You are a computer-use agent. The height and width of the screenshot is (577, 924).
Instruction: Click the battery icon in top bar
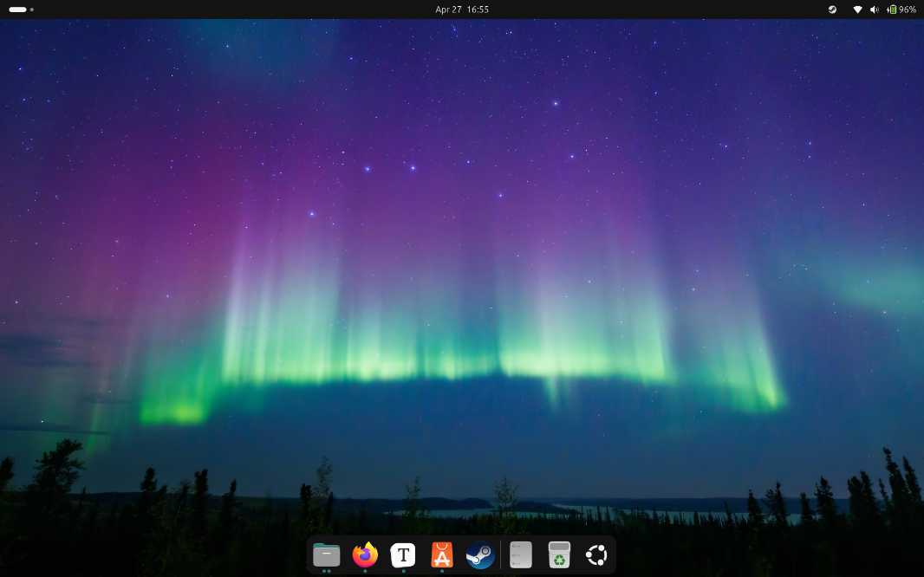click(892, 10)
